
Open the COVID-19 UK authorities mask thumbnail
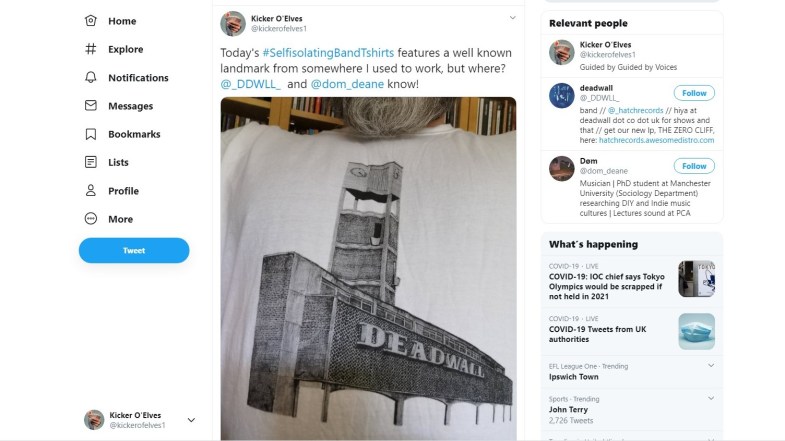[x=696, y=331]
